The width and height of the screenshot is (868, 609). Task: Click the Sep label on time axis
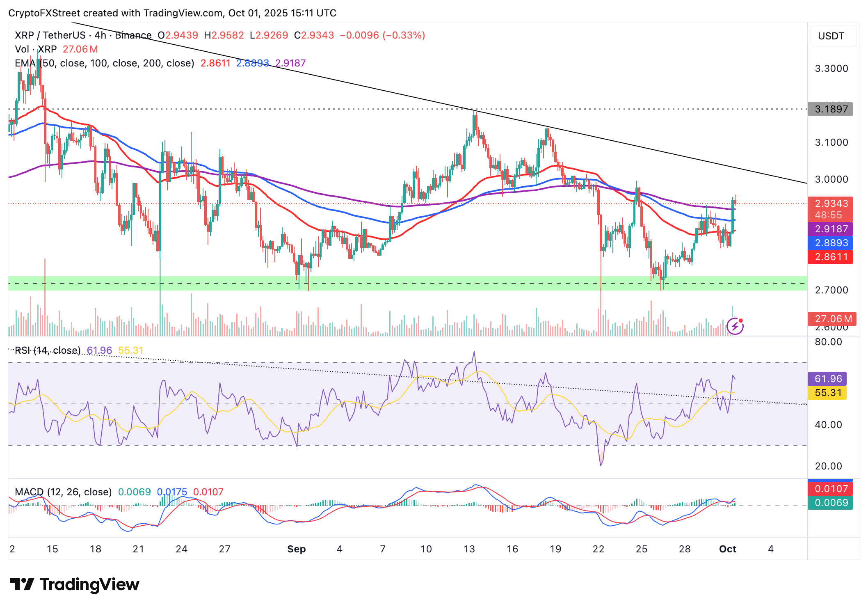[296, 549]
